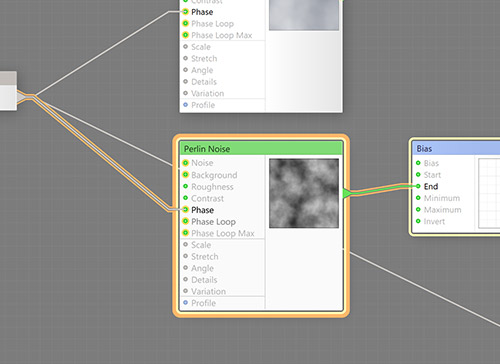Click the Phase port on the top node

[x=186, y=12]
